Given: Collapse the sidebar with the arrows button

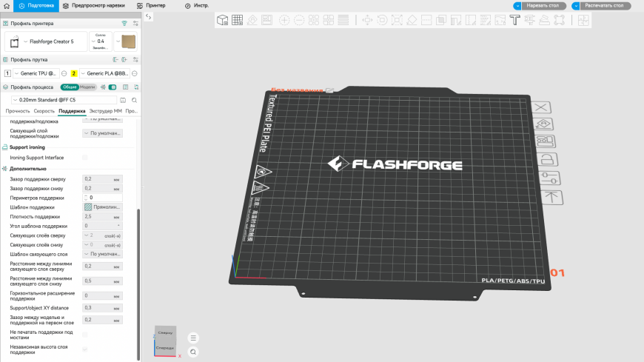Looking at the screenshot, I should [149, 17].
